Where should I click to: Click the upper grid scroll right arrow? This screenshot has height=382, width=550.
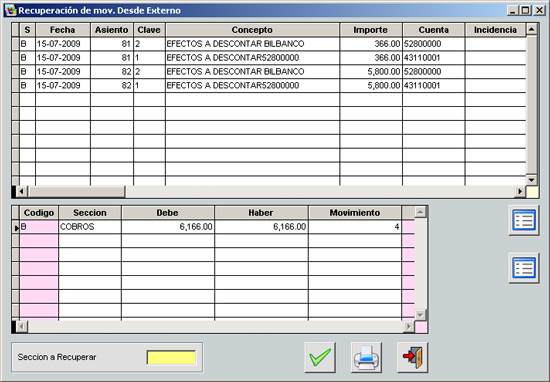[x=520, y=192]
